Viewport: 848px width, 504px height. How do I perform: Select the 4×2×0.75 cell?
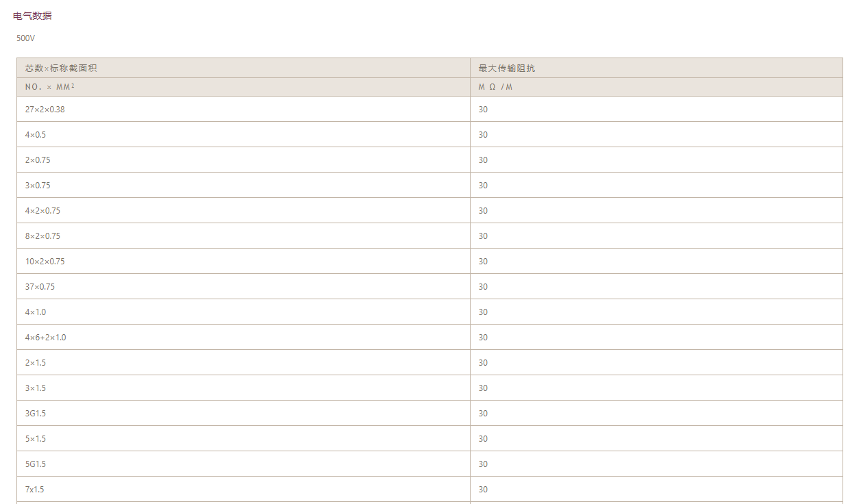42,211
